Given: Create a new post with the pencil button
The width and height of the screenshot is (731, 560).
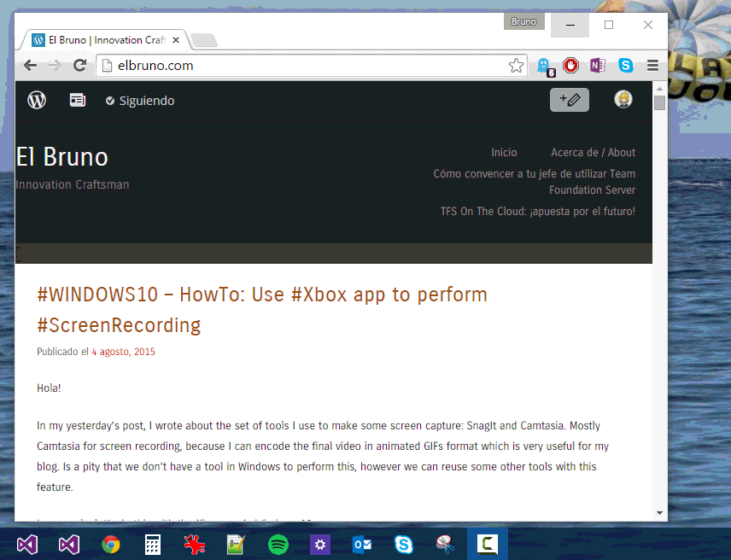Looking at the screenshot, I should (570, 100).
